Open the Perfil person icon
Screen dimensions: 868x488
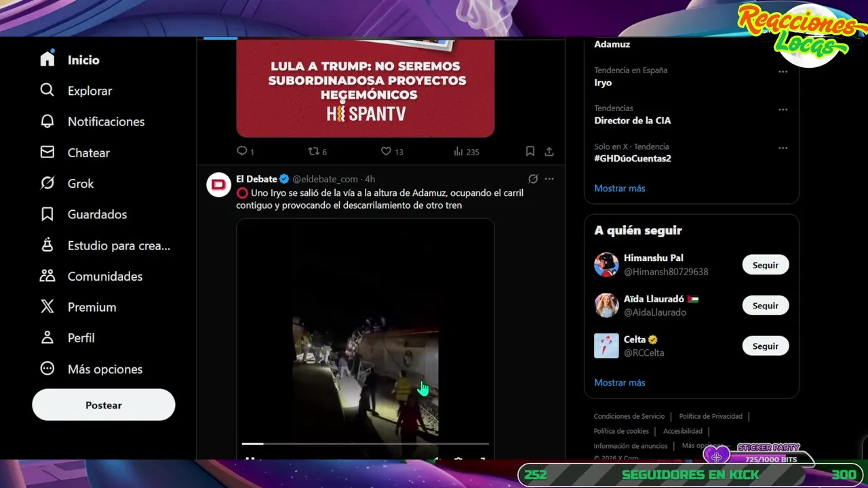click(x=47, y=338)
